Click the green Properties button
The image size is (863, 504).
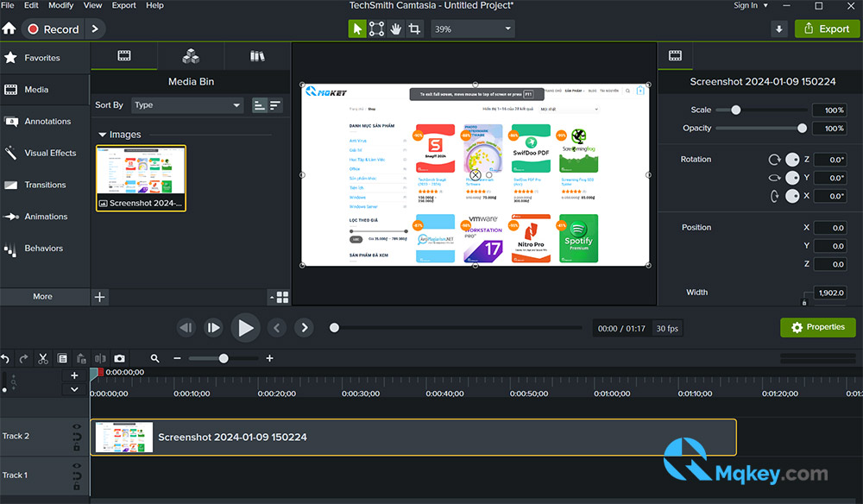click(x=818, y=327)
